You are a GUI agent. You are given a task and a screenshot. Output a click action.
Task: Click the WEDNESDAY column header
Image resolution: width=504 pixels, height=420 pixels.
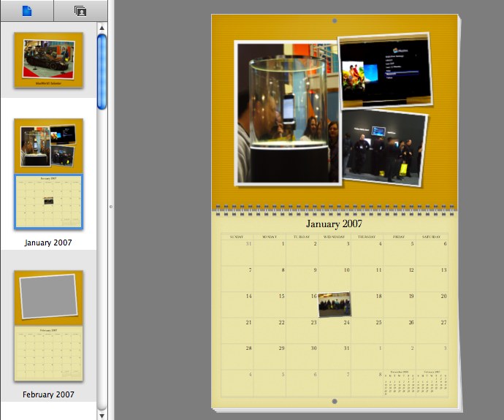point(335,237)
